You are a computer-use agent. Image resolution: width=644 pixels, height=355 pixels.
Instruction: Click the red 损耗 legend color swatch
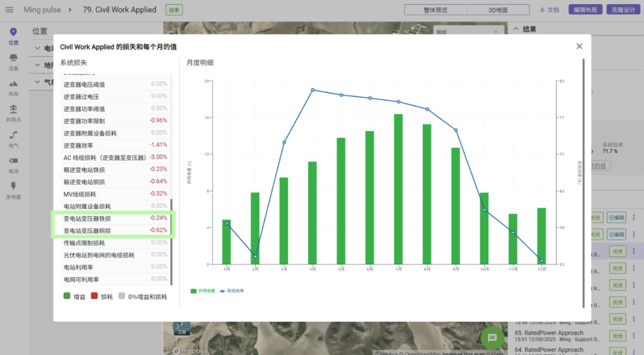pos(94,296)
